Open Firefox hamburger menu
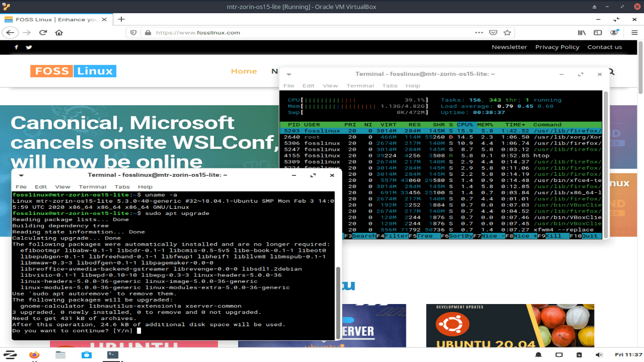The height and width of the screenshot is (362, 644). [x=635, y=33]
